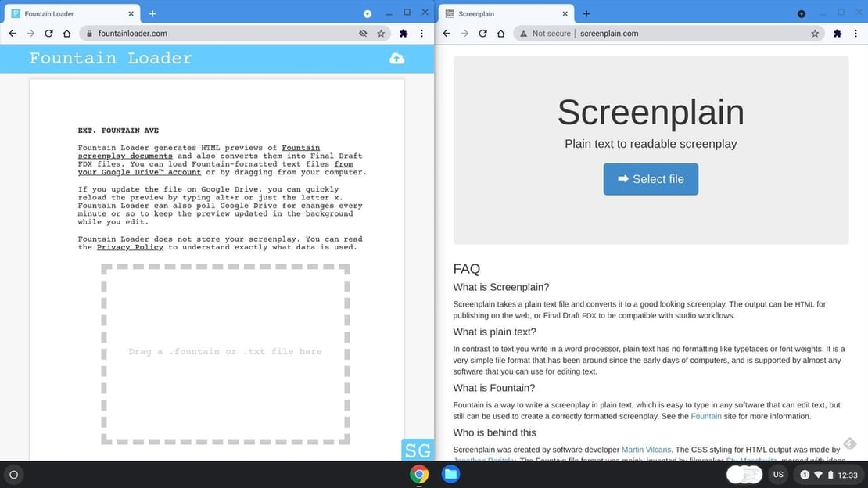Click the file drop zone area
This screenshot has height=488, width=868.
point(225,352)
